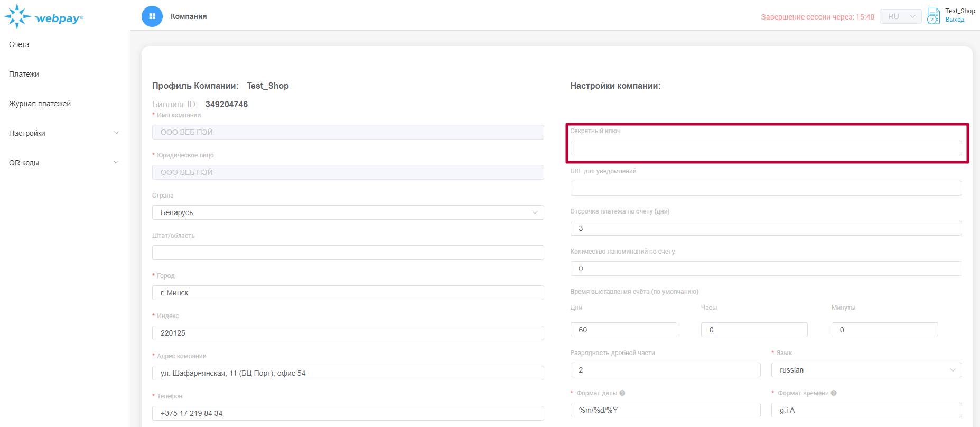
Task: Click the Выход logout link
Action: pyautogui.click(x=955, y=20)
